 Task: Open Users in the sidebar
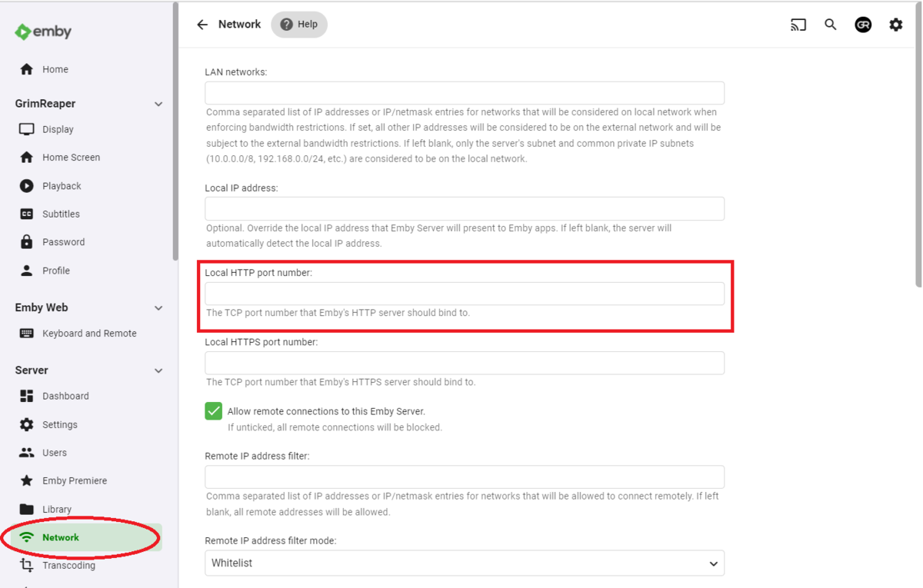(55, 453)
